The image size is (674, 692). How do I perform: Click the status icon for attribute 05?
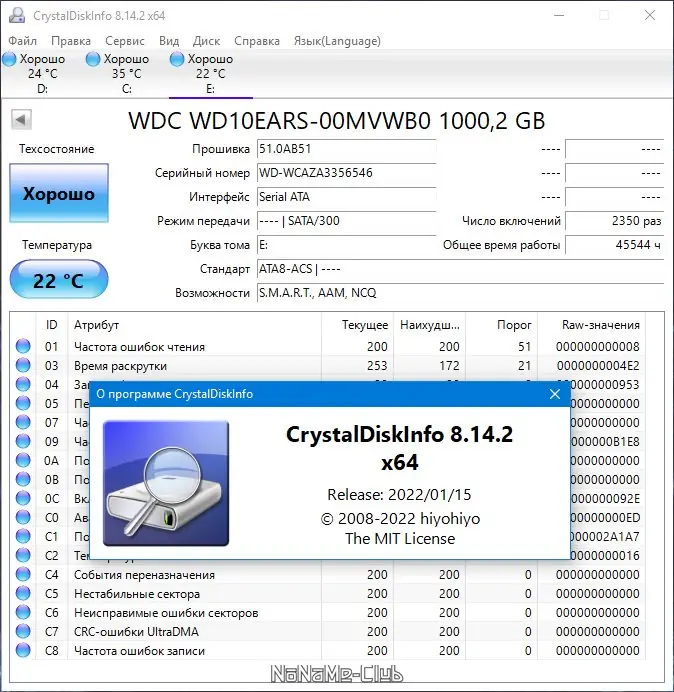pos(23,403)
